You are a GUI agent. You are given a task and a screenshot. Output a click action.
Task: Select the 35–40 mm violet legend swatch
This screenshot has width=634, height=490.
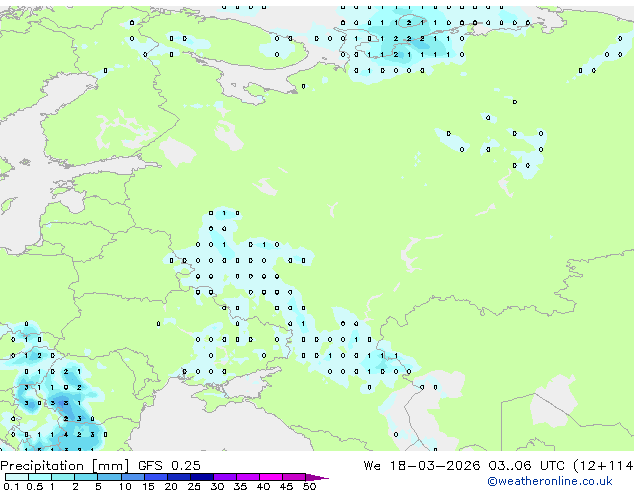[248, 477]
